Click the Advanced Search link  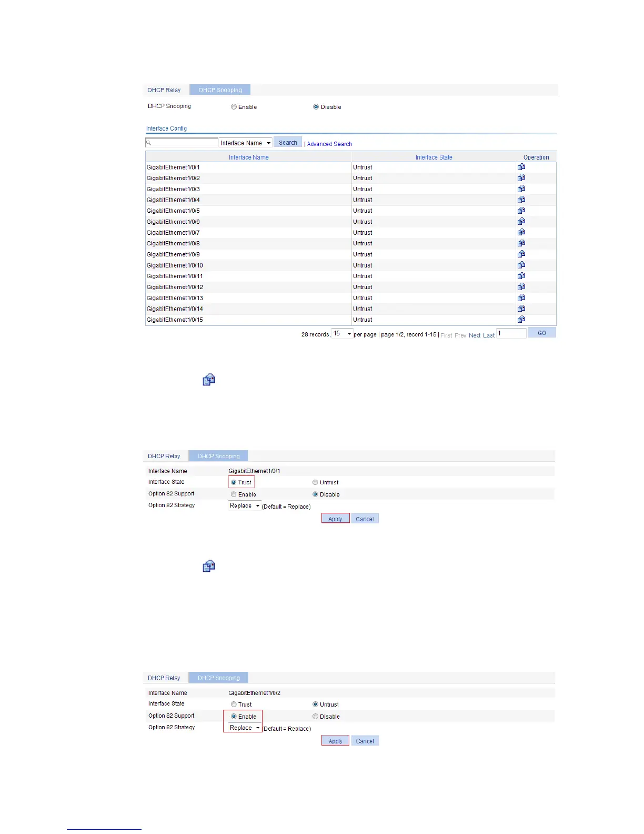(x=329, y=144)
